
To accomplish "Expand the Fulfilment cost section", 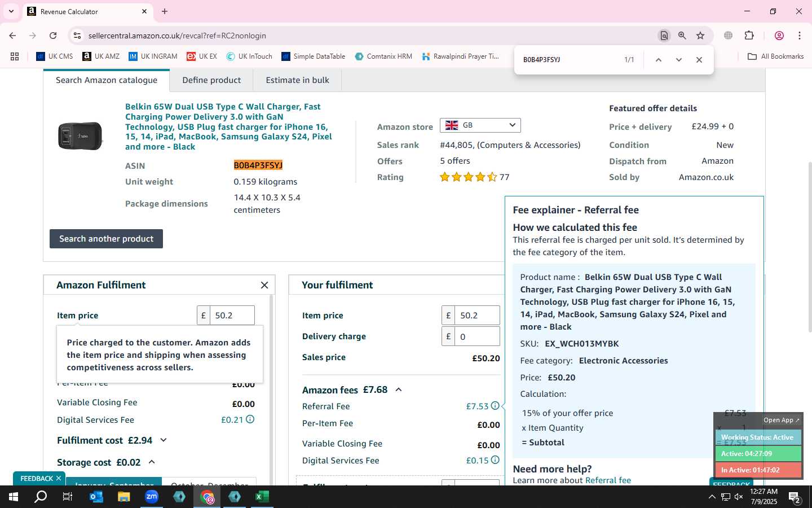I will click(x=164, y=440).
